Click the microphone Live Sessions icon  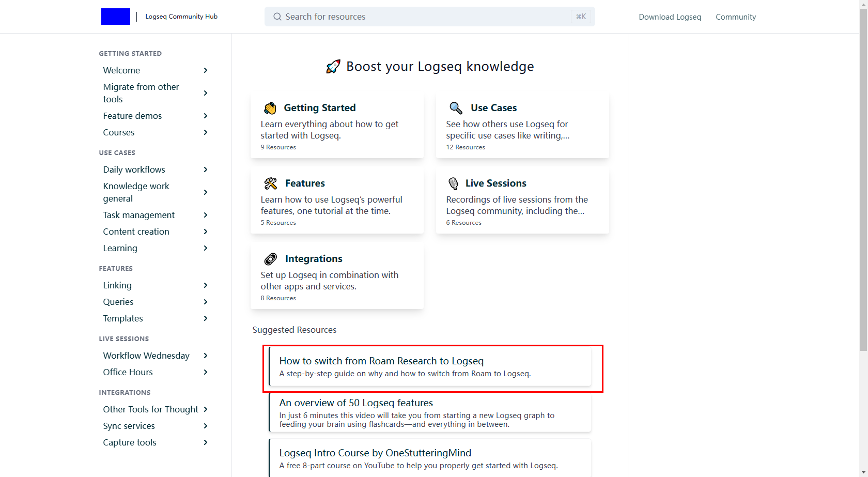[453, 183]
